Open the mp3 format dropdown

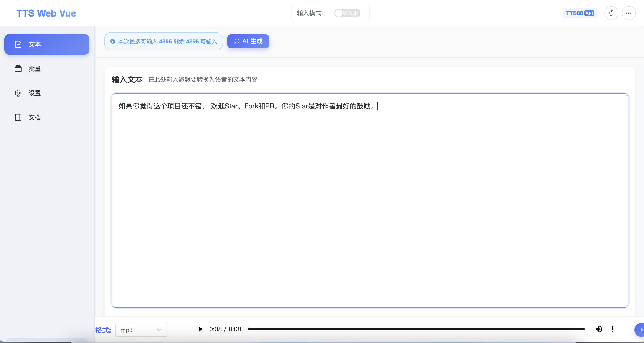coord(141,330)
